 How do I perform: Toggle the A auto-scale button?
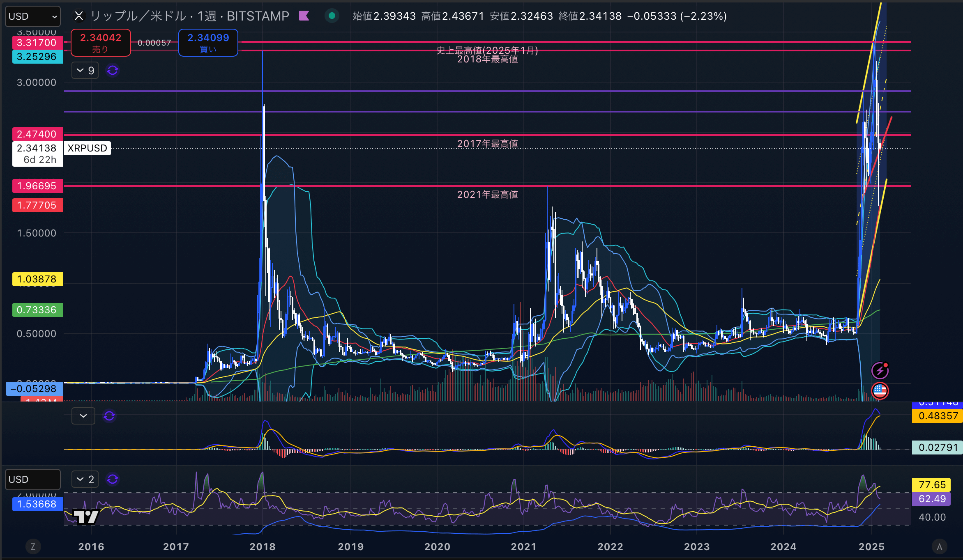(939, 546)
